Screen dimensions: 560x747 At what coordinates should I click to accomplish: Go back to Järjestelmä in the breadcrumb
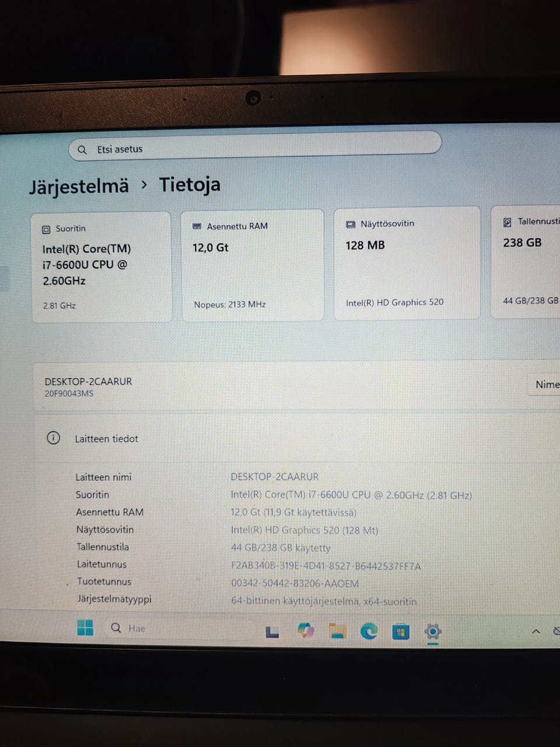tap(79, 187)
